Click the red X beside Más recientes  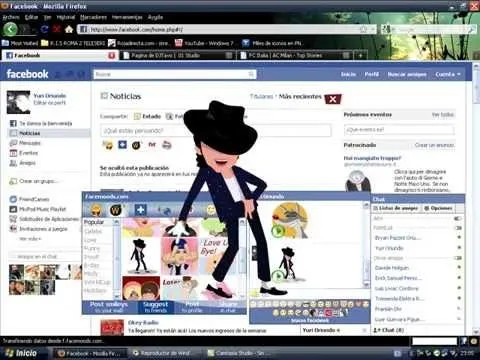333,99
